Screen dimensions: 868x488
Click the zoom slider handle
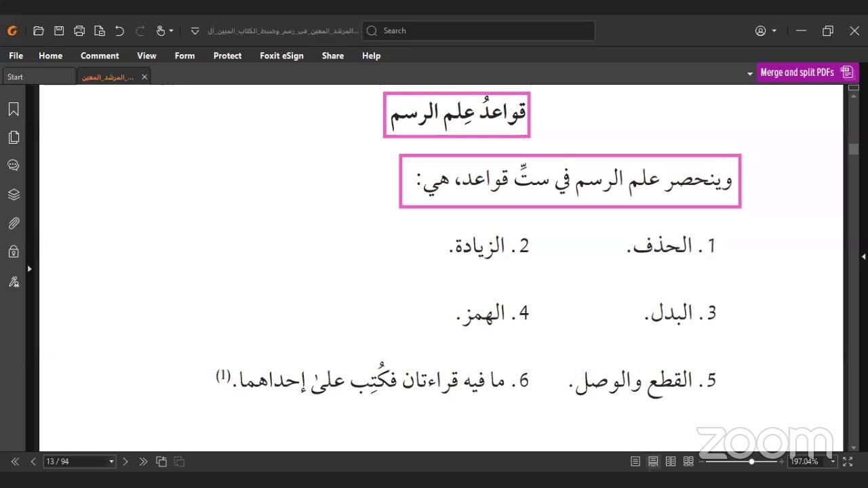pos(751,462)
